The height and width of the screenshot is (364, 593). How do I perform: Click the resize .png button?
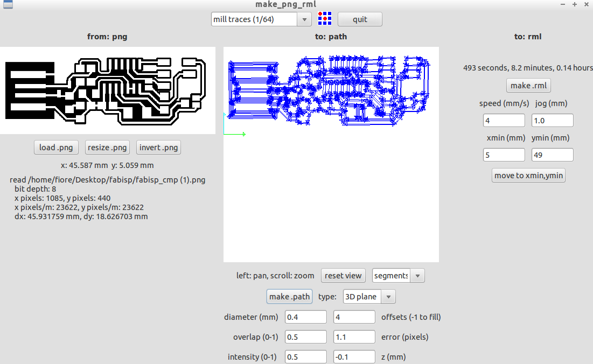[107, 148]
